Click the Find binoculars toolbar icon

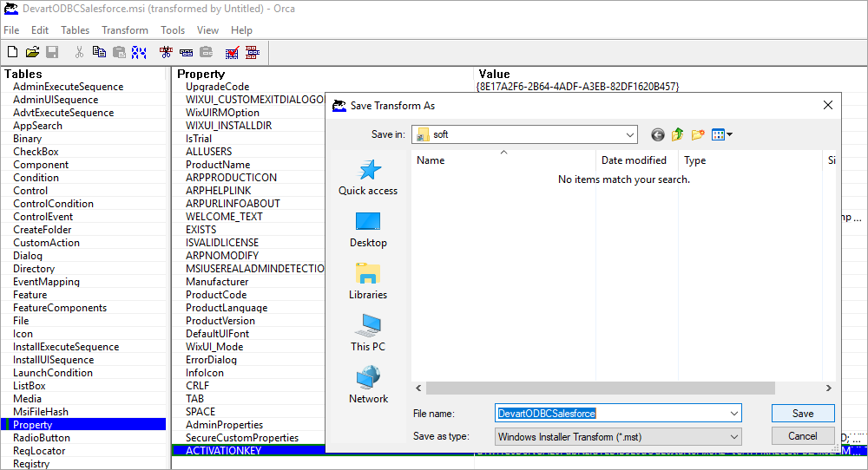click(x=139, y=52)
